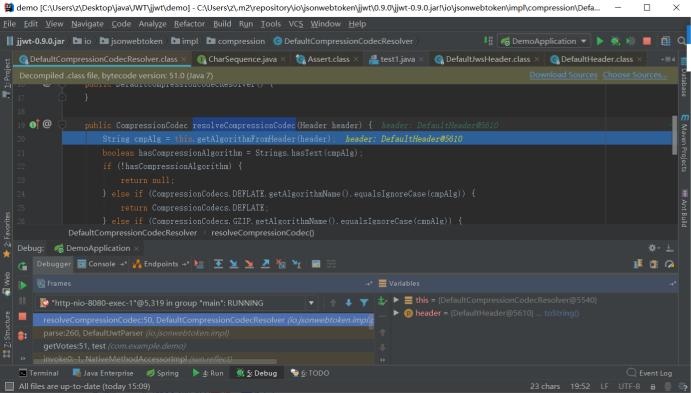Image resolution: width=691 pixels, height=393 pixels.
Task: Open the Terminal tool window
Action: [39, 373]
